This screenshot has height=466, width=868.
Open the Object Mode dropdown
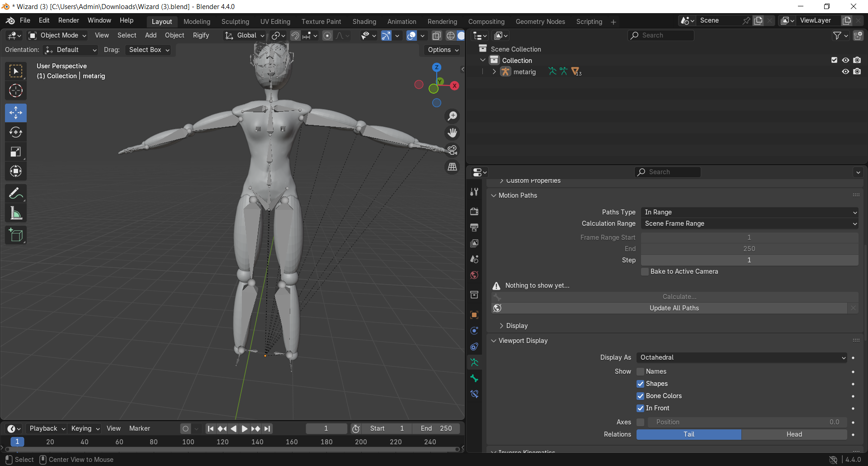(57, 35)
